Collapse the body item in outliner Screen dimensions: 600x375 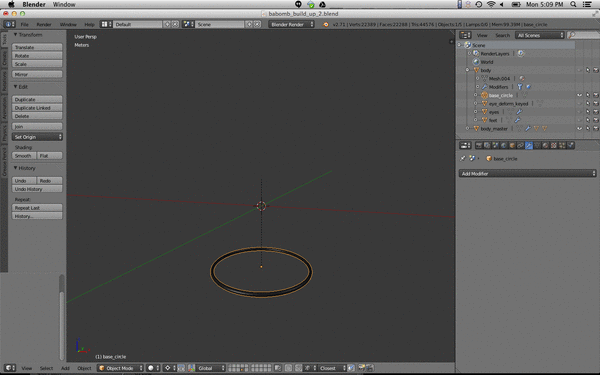(468, 70)
